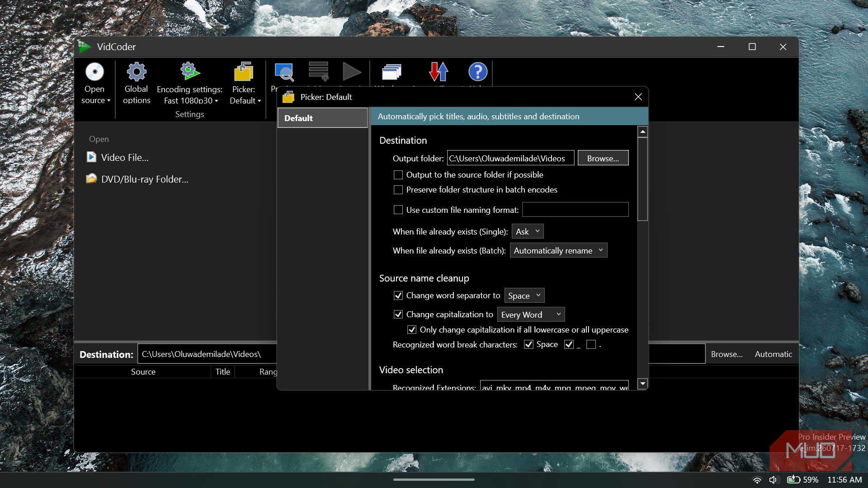The image size is (868, 488).
Task: Enable Preserve folder structure in batch encodes
Action: click(x=398, y=190)
